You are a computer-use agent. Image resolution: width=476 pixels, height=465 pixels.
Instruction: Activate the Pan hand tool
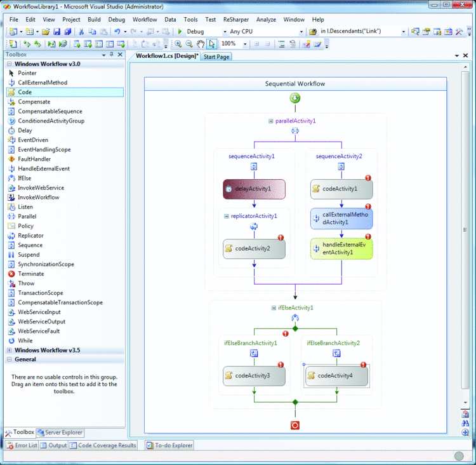[x=200, y=44]
